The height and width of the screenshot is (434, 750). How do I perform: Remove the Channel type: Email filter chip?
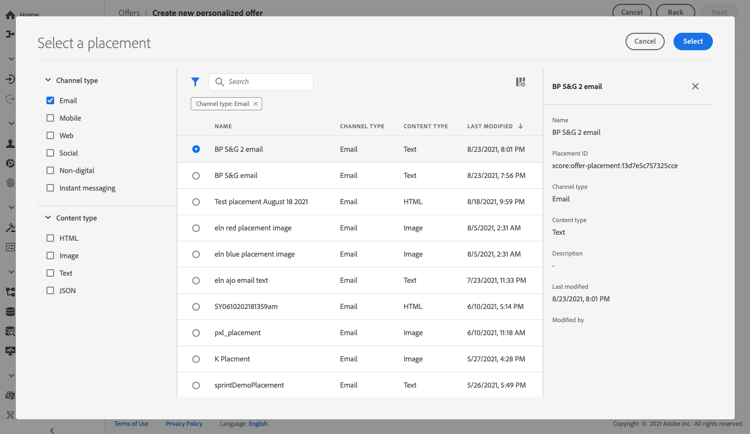click(x=255, y=104)
